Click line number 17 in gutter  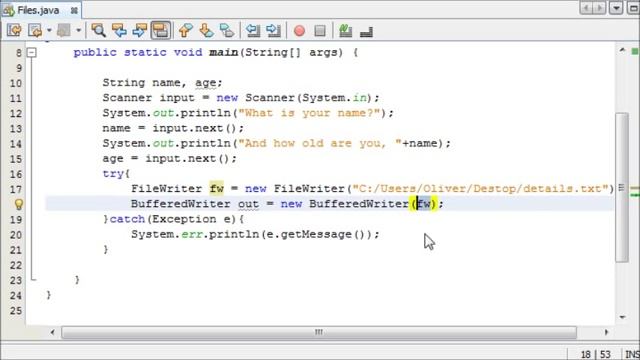pos(16,189)
